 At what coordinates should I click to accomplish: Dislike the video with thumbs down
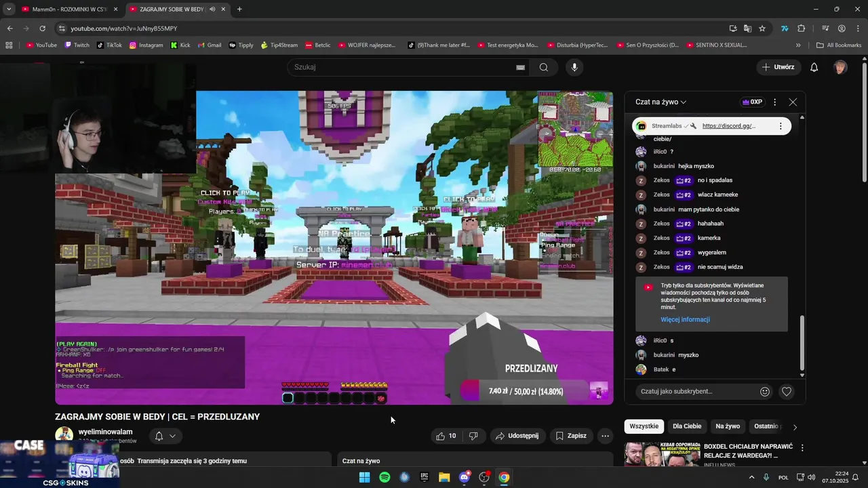tap(474, 436)
